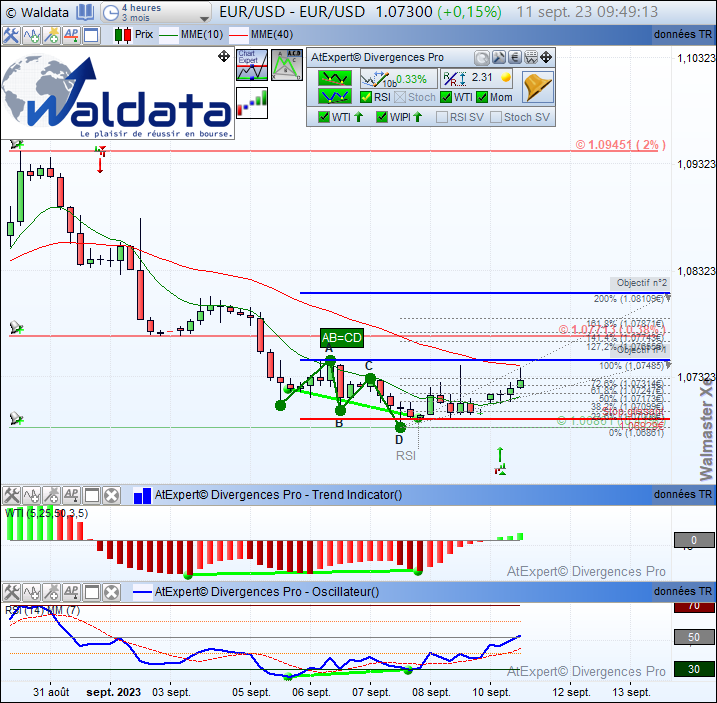Click the golden bell alert button
Viewport: 717px width, 703px height.
[x=538, y=87]
